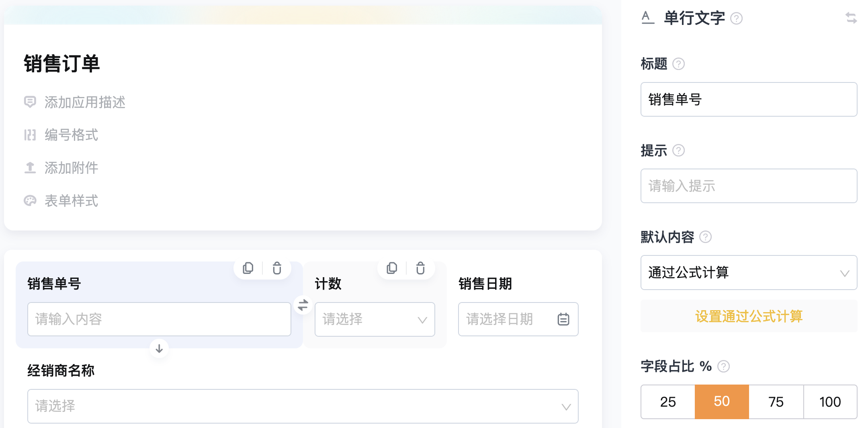
Task: Click the 请输入提示 input field
Action: tap(749, 186)
